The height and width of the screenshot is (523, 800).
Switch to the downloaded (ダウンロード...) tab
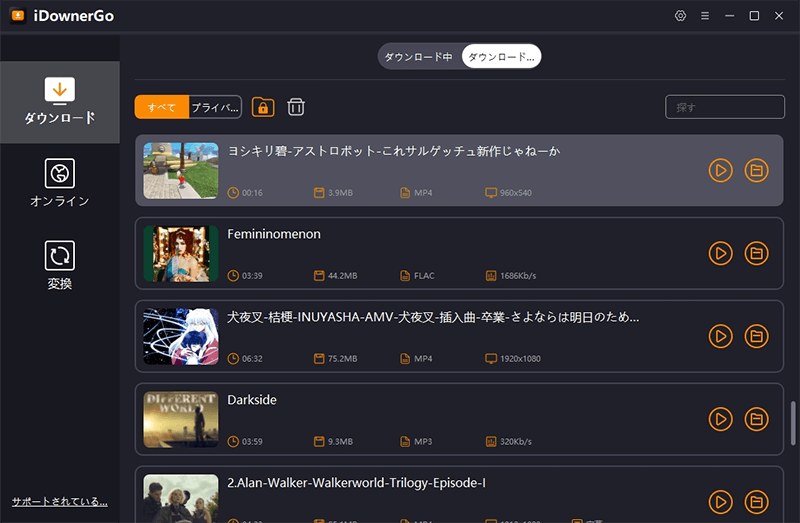(x=502, y=57)
